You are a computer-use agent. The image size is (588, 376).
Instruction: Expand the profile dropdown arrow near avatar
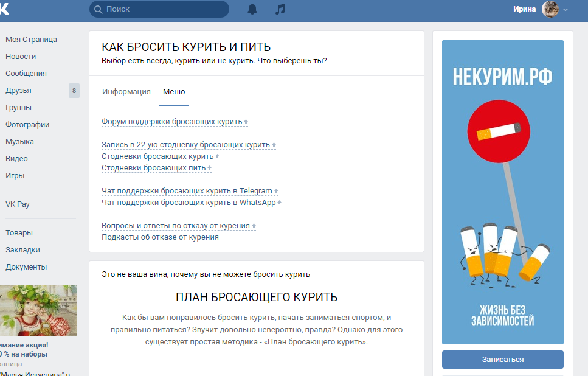566,10
